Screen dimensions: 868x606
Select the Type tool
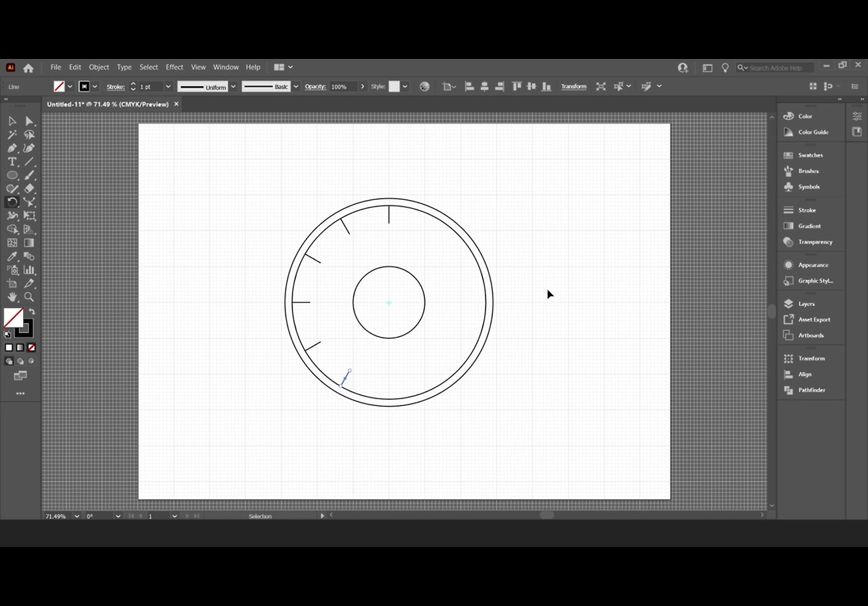tap(12, 161)
